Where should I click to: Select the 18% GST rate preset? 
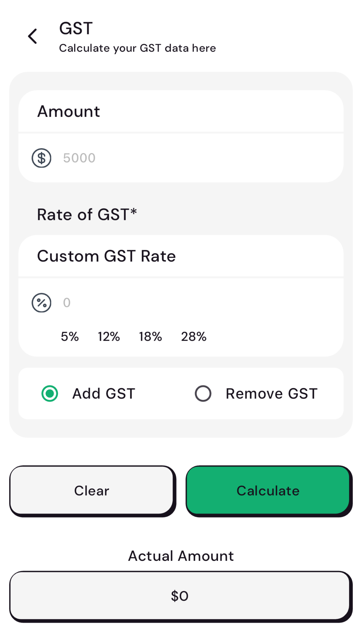(150, 337)
